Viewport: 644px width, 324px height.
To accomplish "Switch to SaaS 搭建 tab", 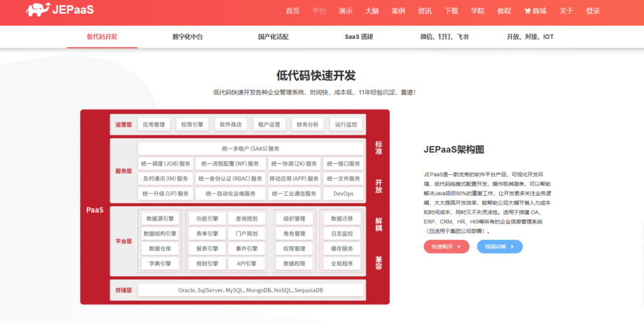I will click(359, 36).
